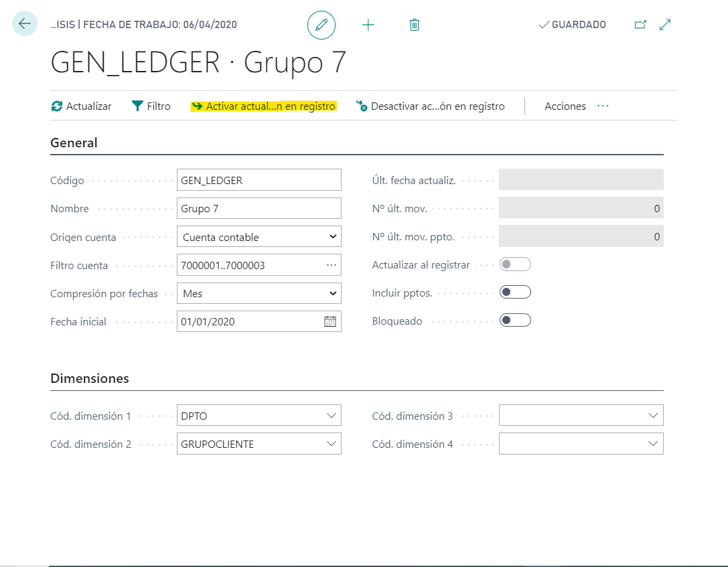
Task: Toggle Actualizar al registrar switch
Action: (x=515, y=264)
